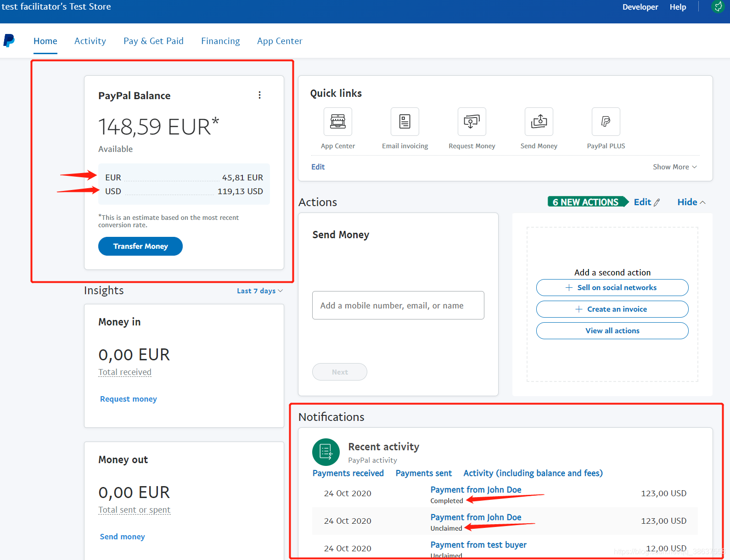Open the Unclaimed Payment from John Doe
Viewport: 730px width, 560px height.
[476, 517]
